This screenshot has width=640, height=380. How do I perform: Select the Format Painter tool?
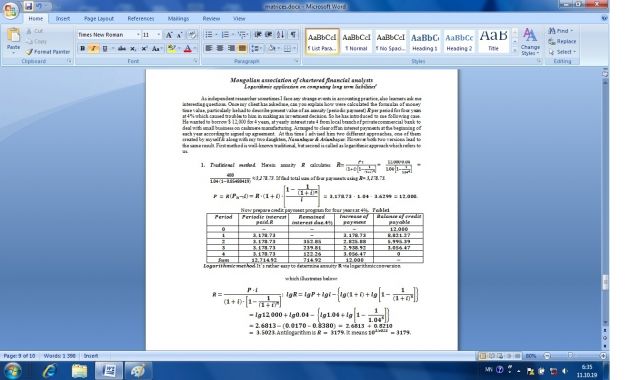click(x=48, y=52)
